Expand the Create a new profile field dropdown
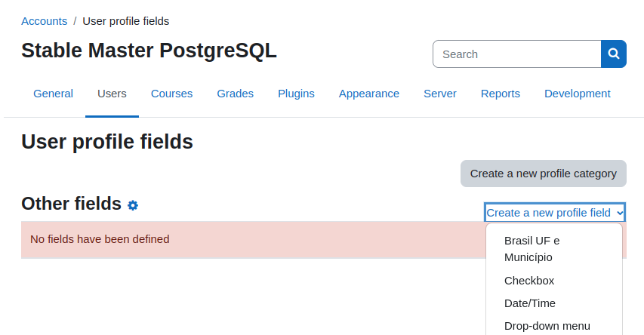The height and width of the screenshot is (335, 644). pos(555,213)
